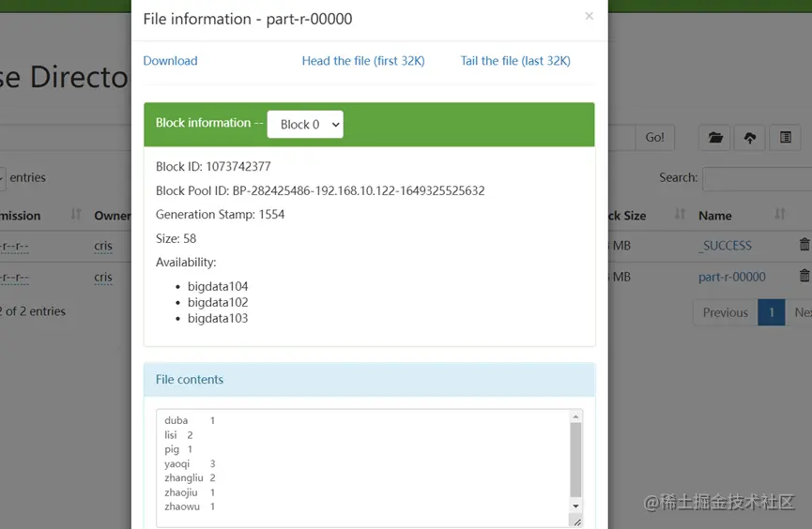Click the Name column header
The width and height of the screenshot is (812, 529).
click(715, 216)
